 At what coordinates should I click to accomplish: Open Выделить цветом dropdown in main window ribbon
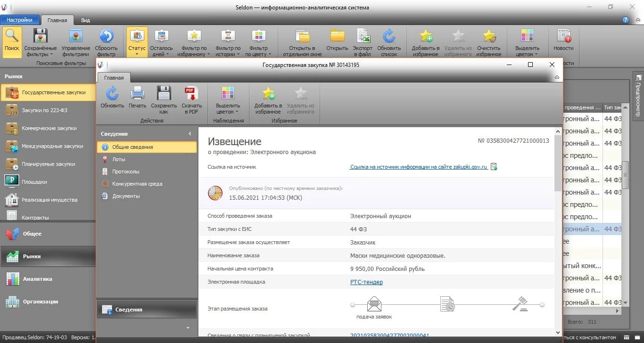coord(527,42)
